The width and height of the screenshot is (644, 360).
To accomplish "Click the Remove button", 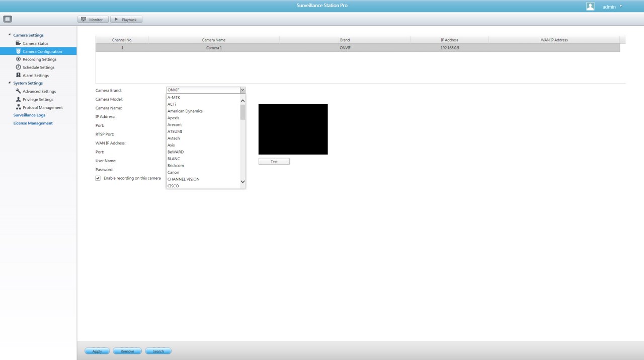I will click(127, 351).
